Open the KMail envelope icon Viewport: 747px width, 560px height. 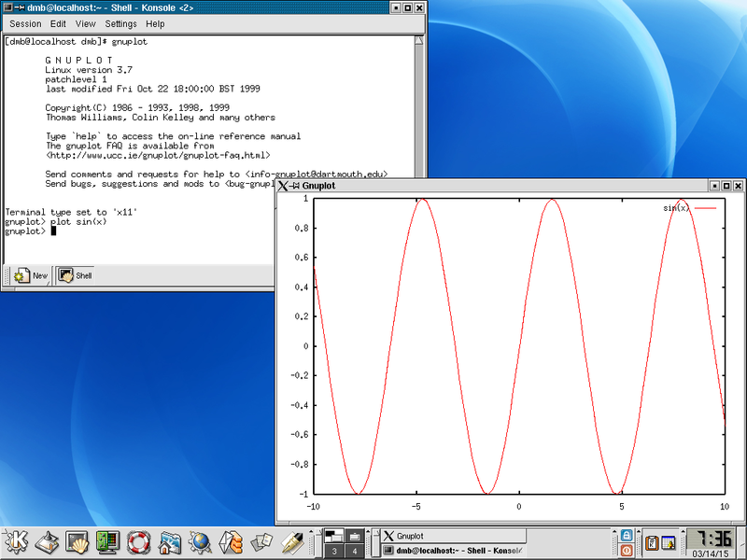pyautogui.click(x=231, y=542)
